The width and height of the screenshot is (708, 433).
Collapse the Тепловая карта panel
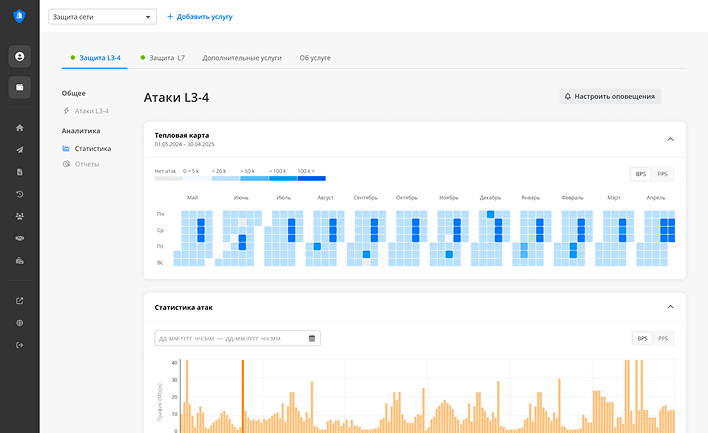click(x=670, y=139)
